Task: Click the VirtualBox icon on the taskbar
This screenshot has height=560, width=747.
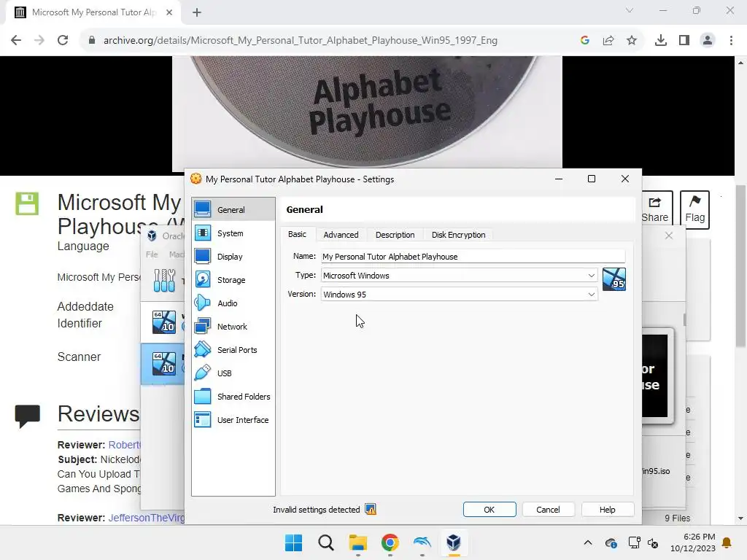Action: tap(454, 542)
